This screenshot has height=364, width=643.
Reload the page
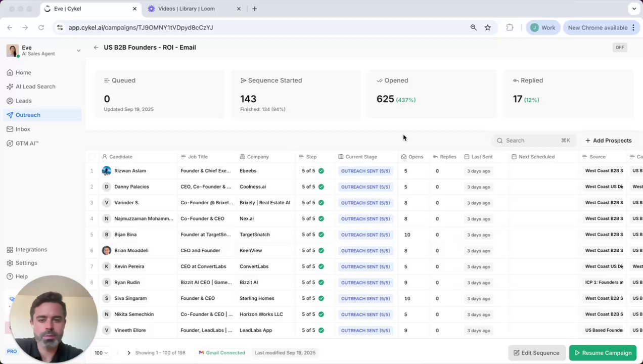41,27
